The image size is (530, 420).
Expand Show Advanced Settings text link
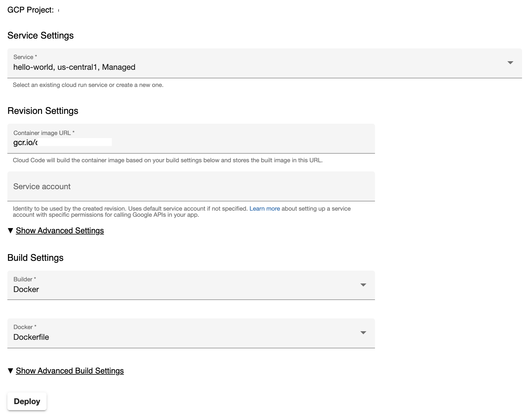(60, 231)
